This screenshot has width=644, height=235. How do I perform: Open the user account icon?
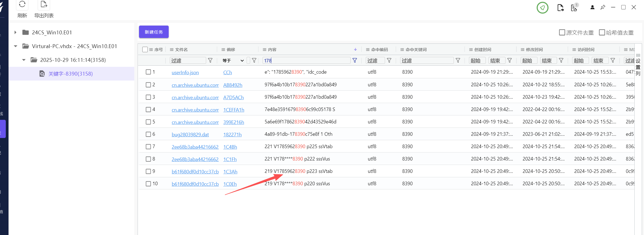(592, 7)
